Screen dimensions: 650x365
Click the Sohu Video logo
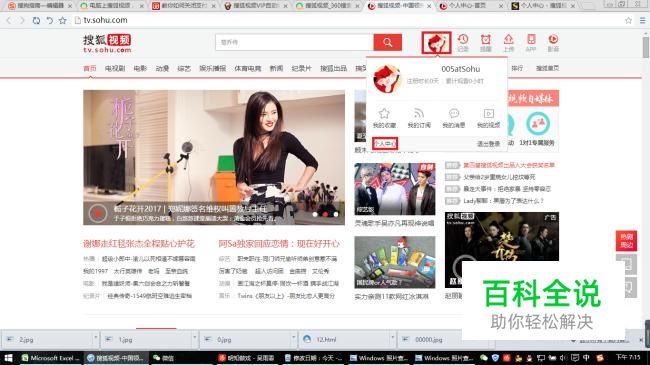click(107, 43)
